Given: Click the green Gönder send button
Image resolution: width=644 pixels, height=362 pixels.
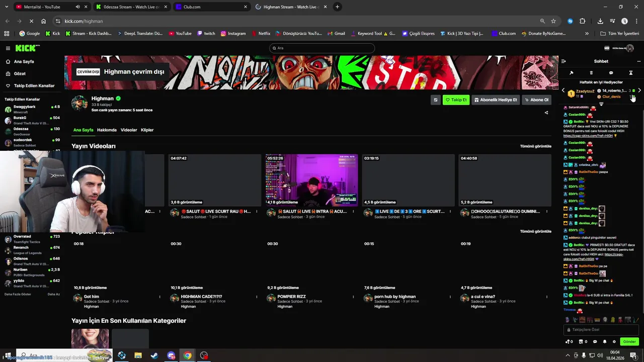Looking at the screenshot, I should point(629,342).
